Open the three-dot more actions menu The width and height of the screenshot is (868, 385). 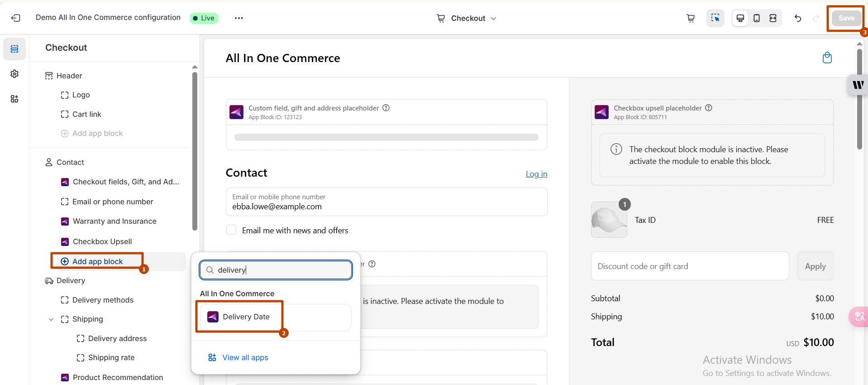tap(239, 18)
